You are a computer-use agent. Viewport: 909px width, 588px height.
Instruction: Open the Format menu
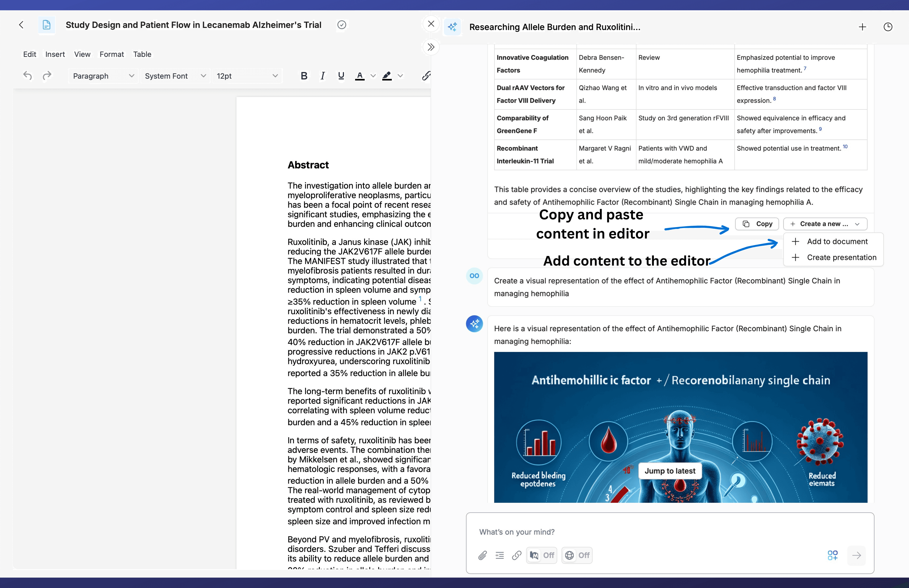[112, 54]
